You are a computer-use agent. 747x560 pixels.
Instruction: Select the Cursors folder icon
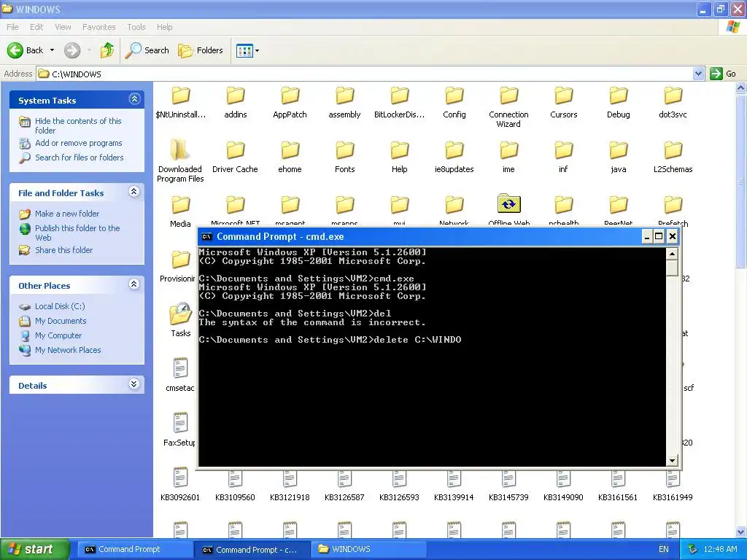click(564, 96)
